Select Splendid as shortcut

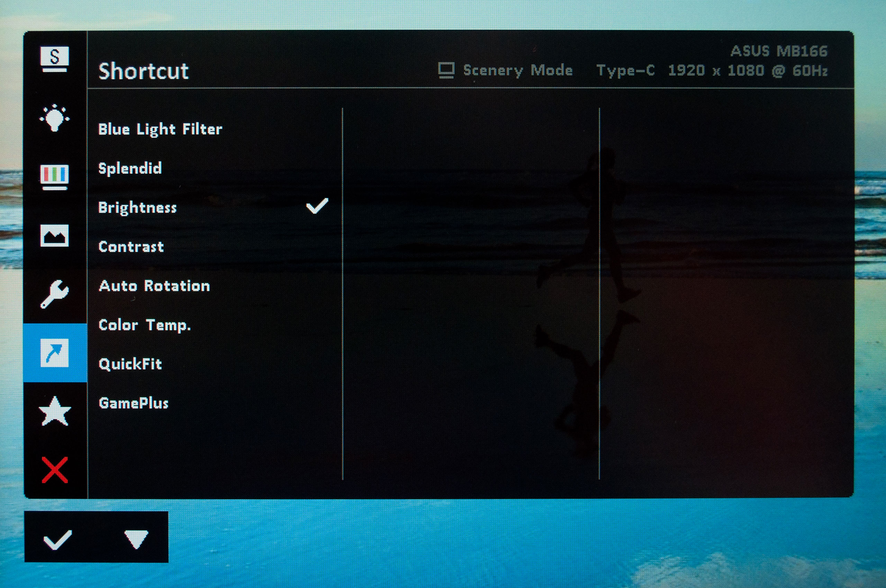(130, 168)
